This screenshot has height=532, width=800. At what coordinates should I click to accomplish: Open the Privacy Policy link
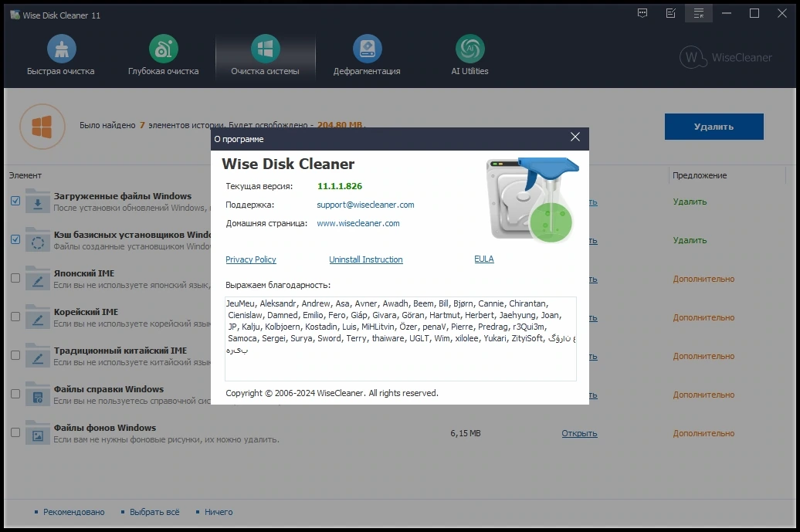coord(250,259)
